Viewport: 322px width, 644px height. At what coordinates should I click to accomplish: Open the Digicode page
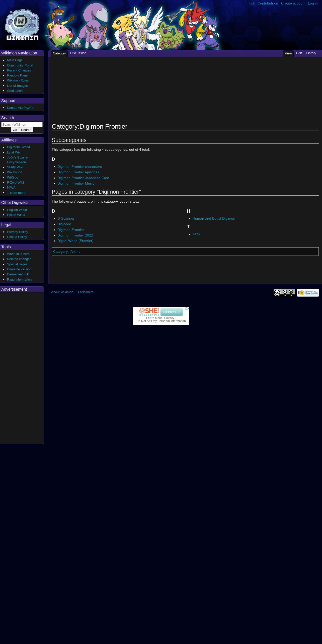pos(64,224)
